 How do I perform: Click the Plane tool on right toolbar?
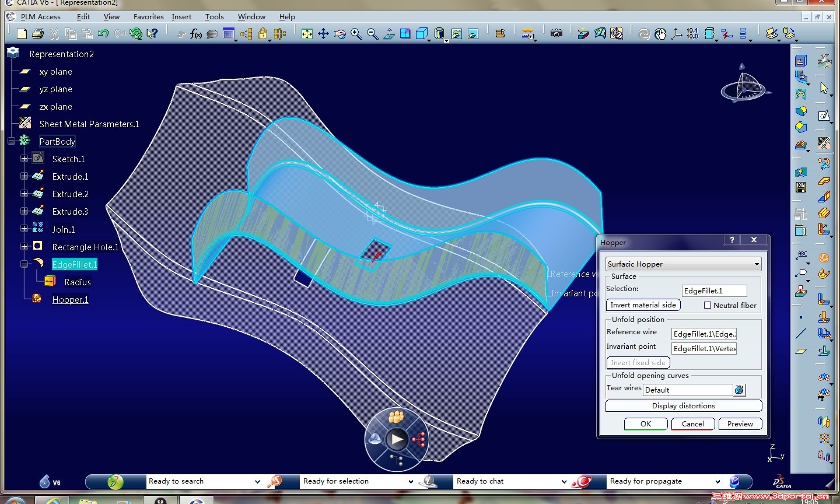tap(801, 351)
